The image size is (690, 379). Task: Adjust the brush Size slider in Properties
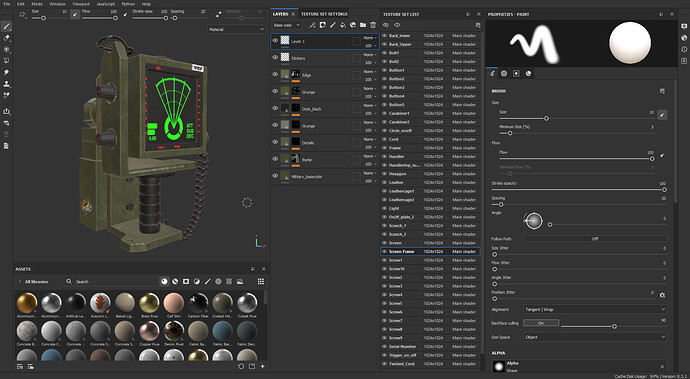point(576,118)
